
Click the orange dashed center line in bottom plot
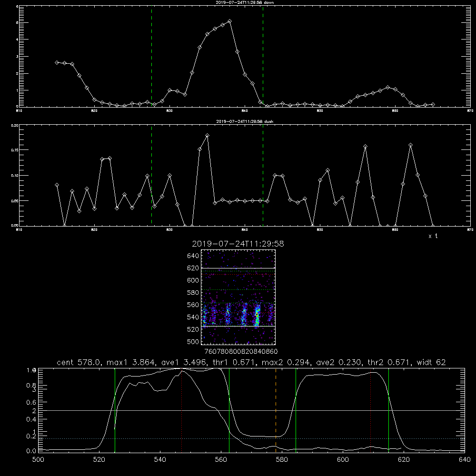pyautogui.click(x=276, y=410)
